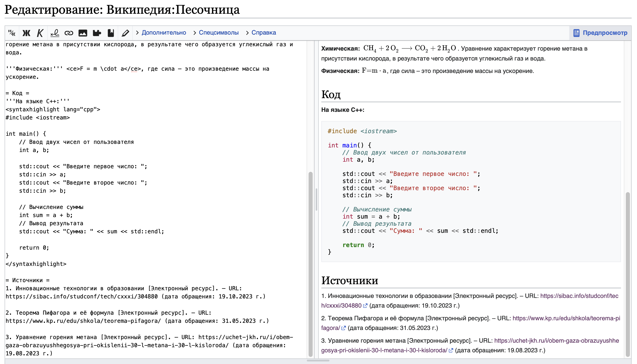This screenshot has width=637, height=364.
Task: Click the "<syntaxhighlight lang="cpp">" line in editor
Action: pyautogui.click(x=53, y=109)
